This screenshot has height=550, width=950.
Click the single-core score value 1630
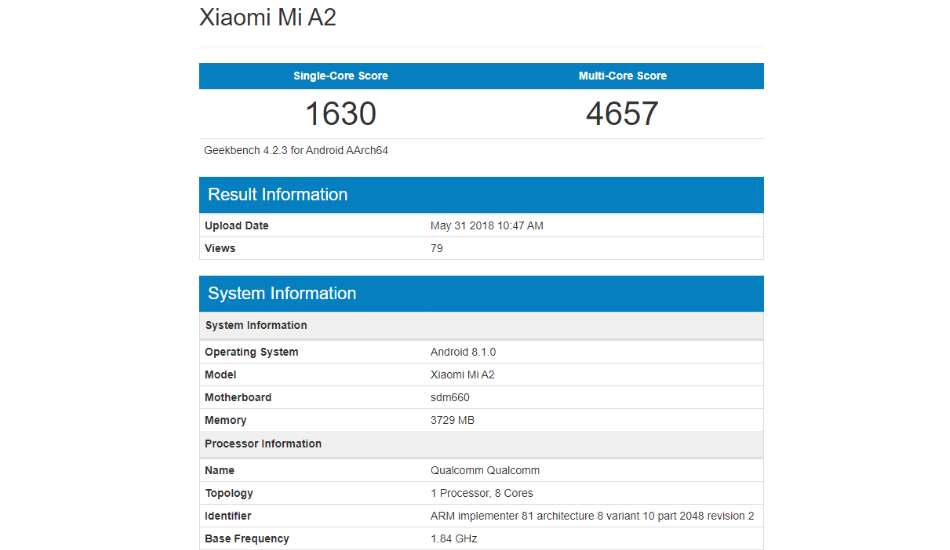click(x=340, y=113)
